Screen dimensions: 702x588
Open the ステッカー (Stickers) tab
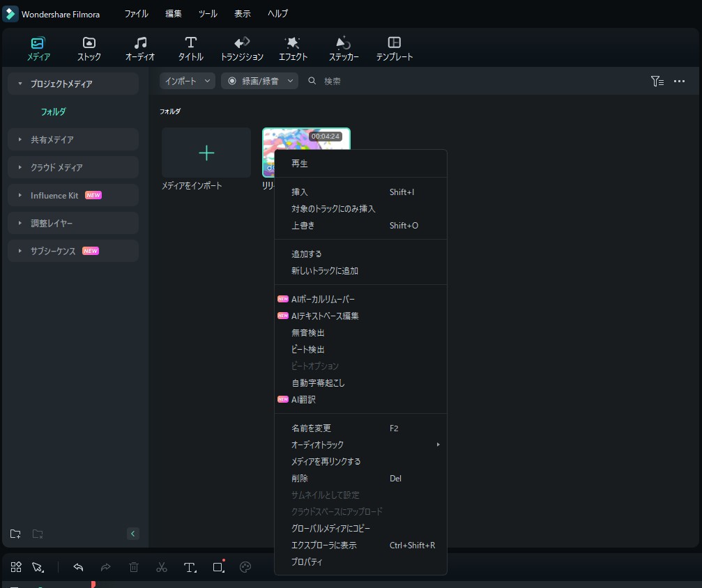(x=344, y=49)
